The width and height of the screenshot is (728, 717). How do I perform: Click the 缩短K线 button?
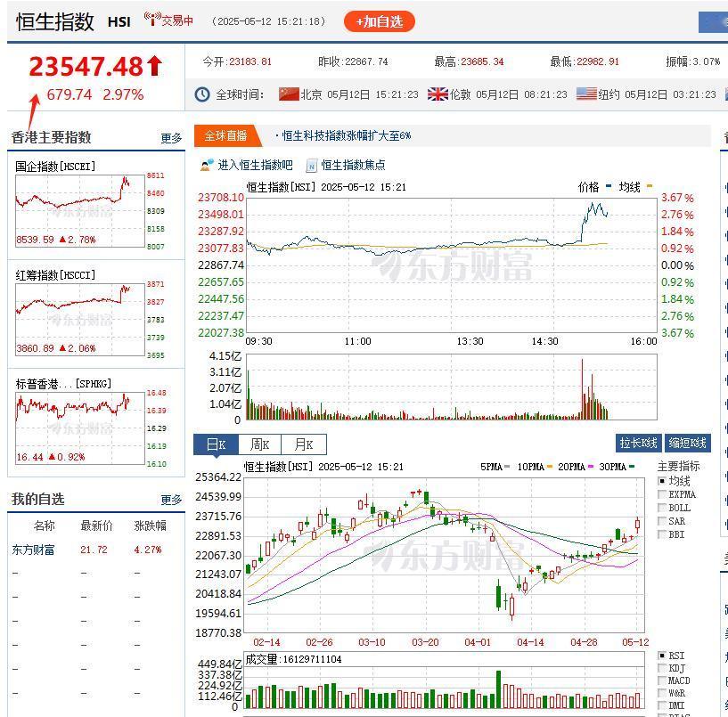point(687,444)
